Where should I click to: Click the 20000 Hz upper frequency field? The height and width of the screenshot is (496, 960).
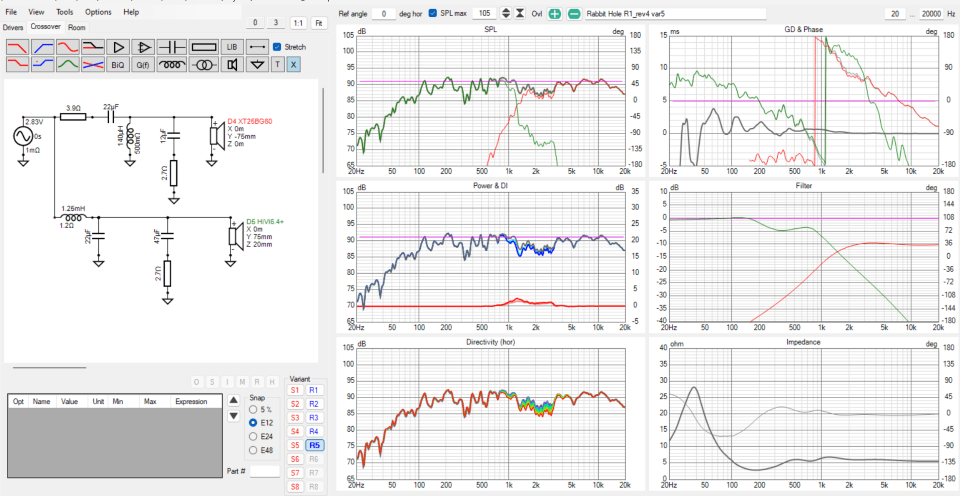(x=931, y=13)
